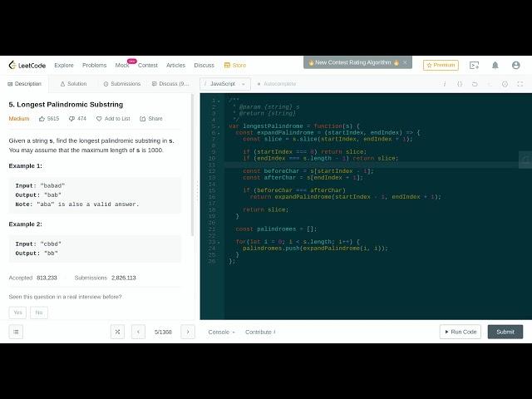This screenshot has width=532, height=399.
Task: Go to the next problem arrow
Action: 188,332
